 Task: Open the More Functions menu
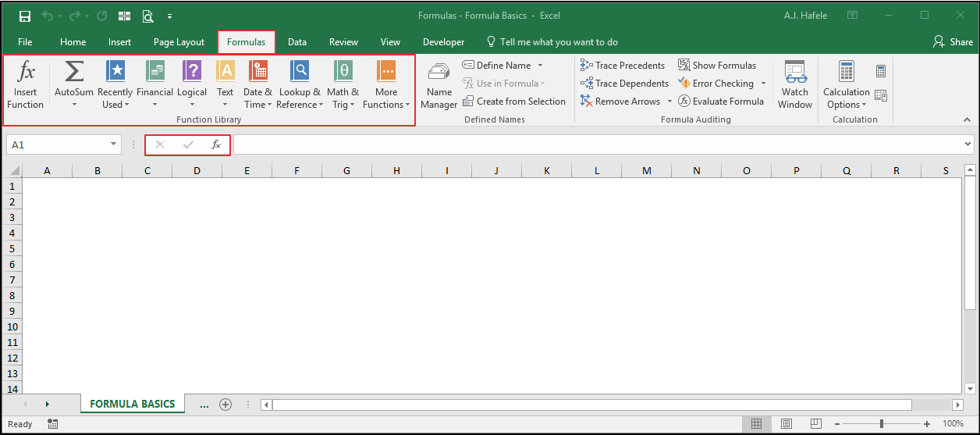point(386,86)
